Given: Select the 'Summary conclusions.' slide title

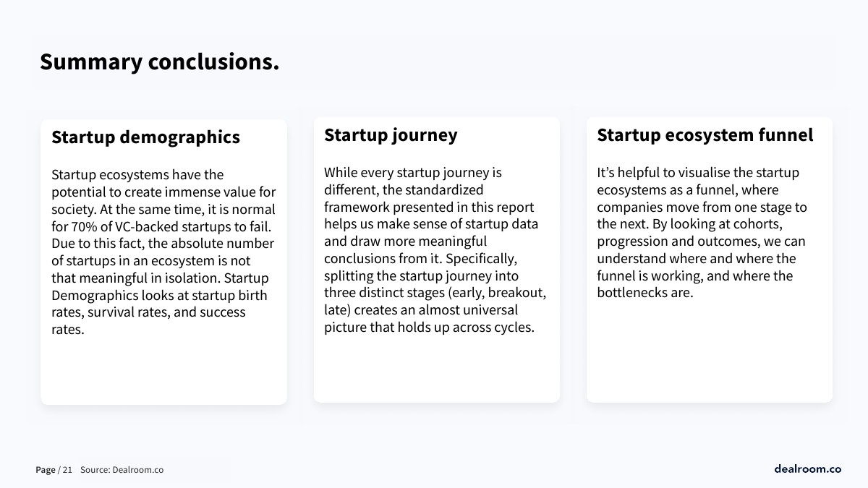Looking at the screenshot, I should click(159, 62).
